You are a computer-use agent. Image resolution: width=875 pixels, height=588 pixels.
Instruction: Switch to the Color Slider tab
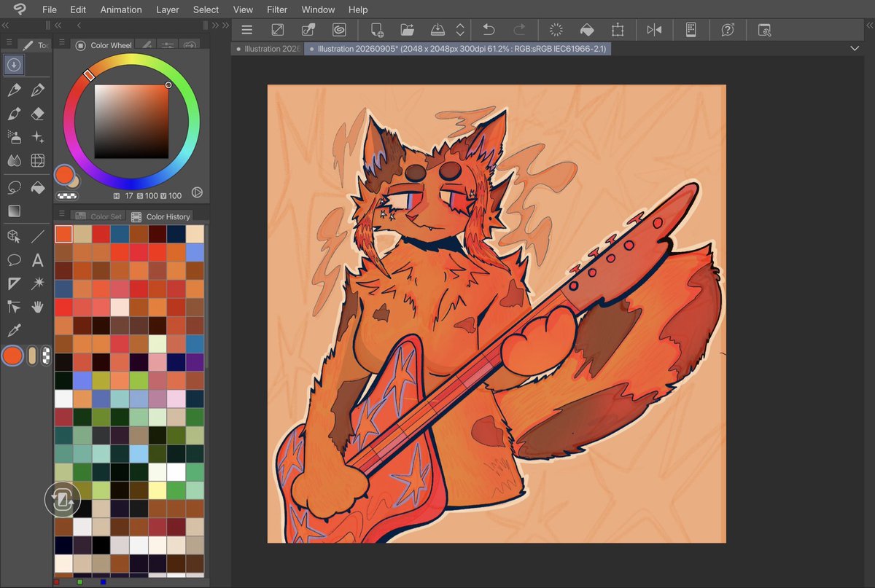pyautogui.click(x=168, y=45)
